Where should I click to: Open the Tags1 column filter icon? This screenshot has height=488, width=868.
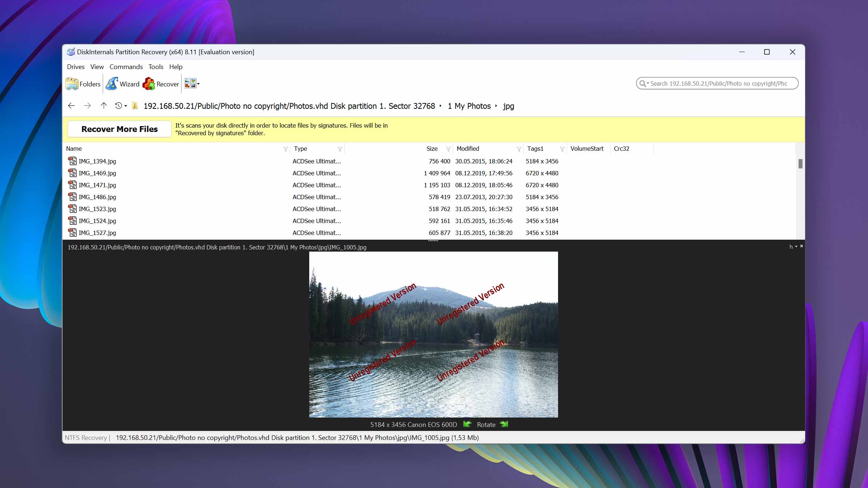click(x=562, y=149)
